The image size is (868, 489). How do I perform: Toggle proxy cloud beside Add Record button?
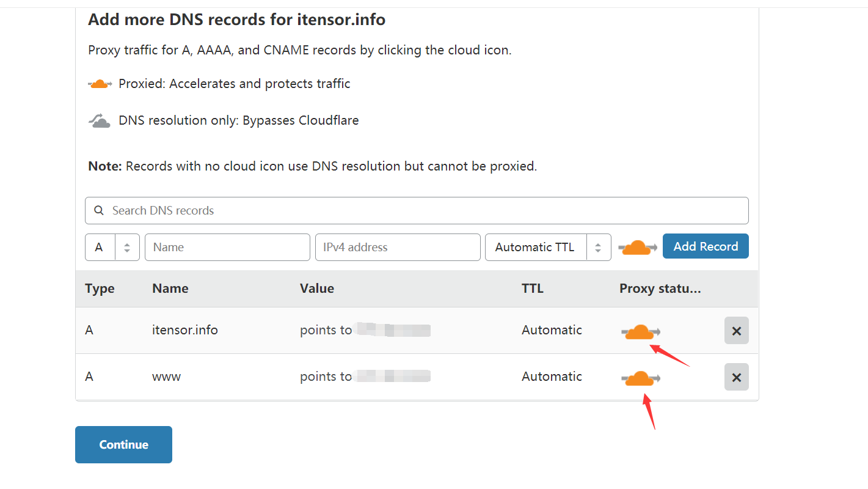pyautogui.click(x=638, y=248)
